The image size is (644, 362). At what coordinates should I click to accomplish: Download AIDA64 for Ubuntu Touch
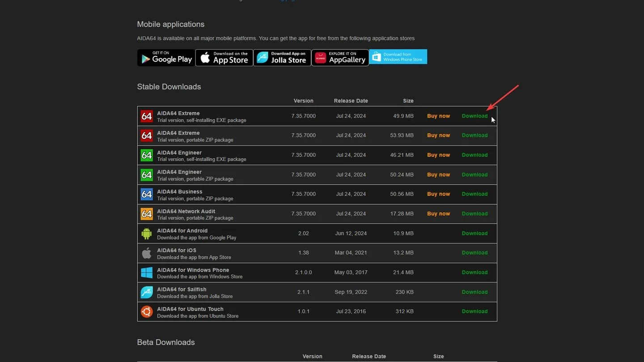point(475,311)
